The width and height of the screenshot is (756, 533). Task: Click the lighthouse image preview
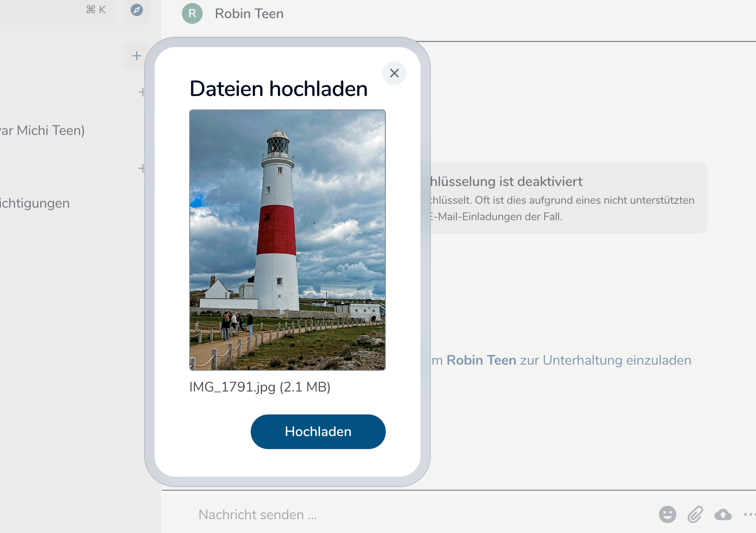pos(287,240)
